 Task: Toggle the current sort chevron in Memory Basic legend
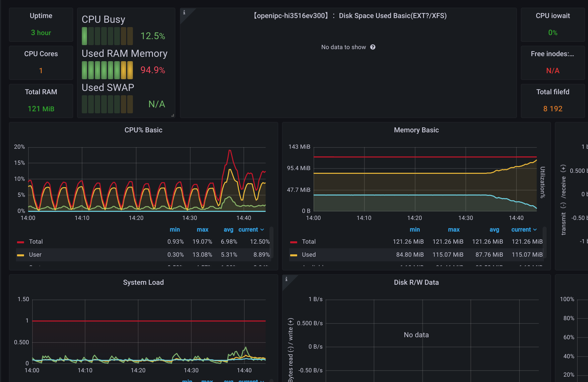(536, 230)
